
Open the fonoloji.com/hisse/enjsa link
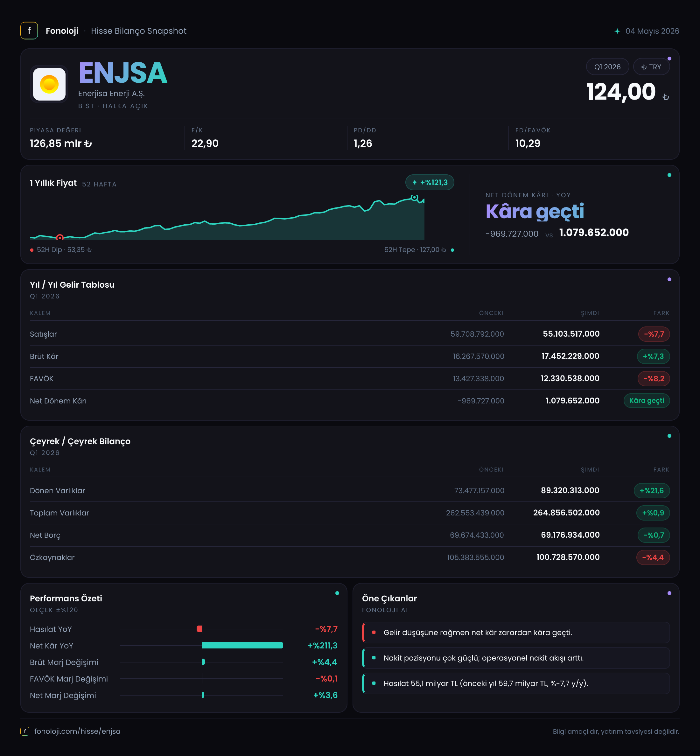(x=77, y=731)
